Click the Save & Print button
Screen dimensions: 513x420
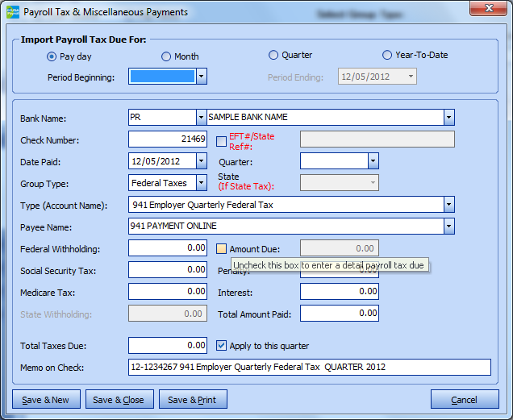pos(193,400)
